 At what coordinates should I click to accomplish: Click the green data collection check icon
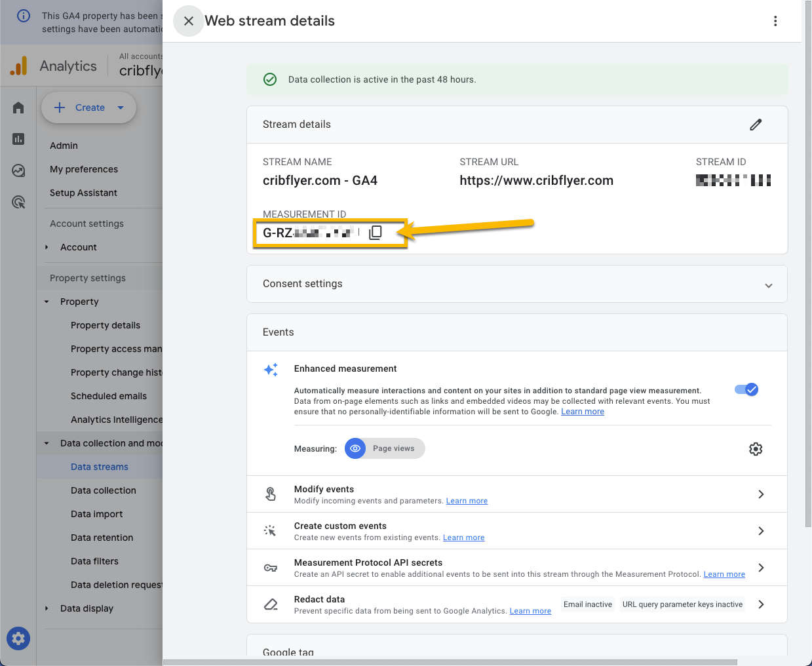click(x=270, y=79)
